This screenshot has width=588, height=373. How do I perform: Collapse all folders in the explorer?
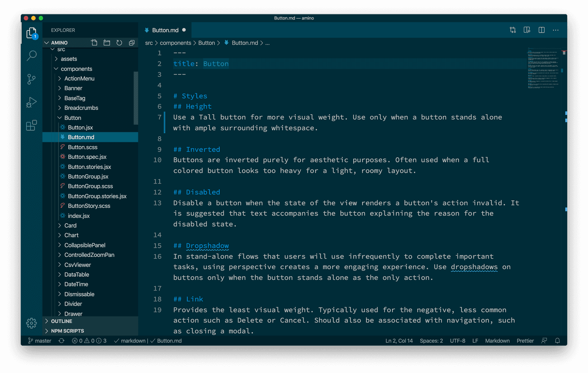[x=132, y=42]
